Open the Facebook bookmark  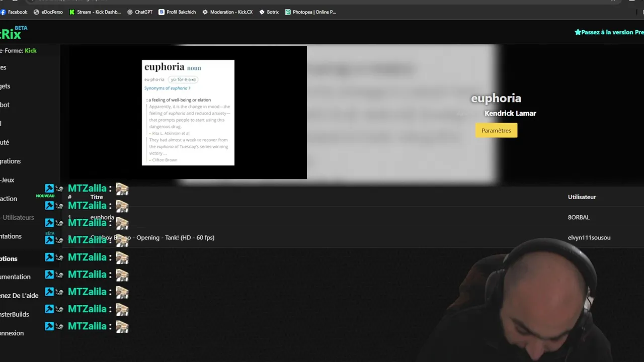(x=14, y=12)
